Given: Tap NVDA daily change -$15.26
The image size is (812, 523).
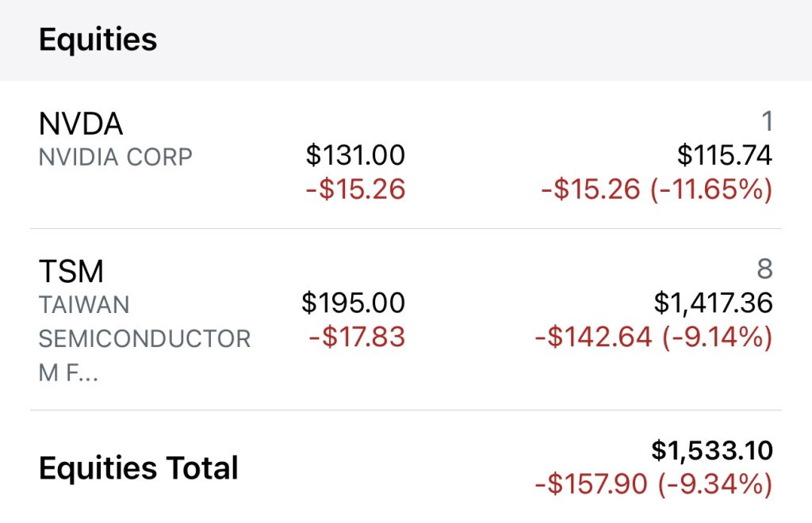Looking at the screenshot, I should (355, 189).
